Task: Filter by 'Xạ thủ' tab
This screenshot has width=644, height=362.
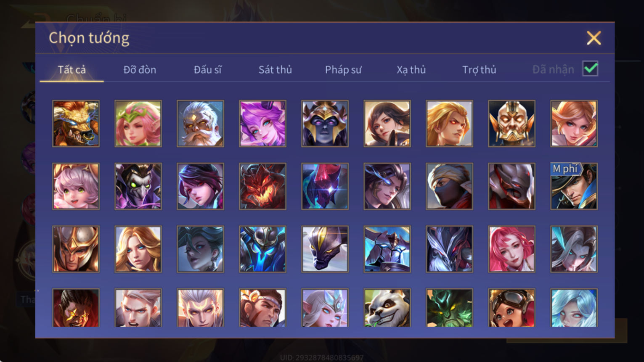Action: [411, 69]
